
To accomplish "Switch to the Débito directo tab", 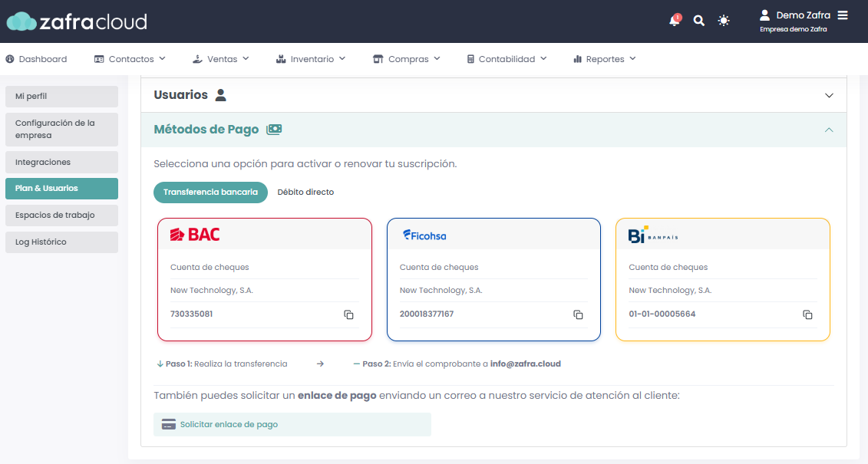I will [x=305, y=193].
